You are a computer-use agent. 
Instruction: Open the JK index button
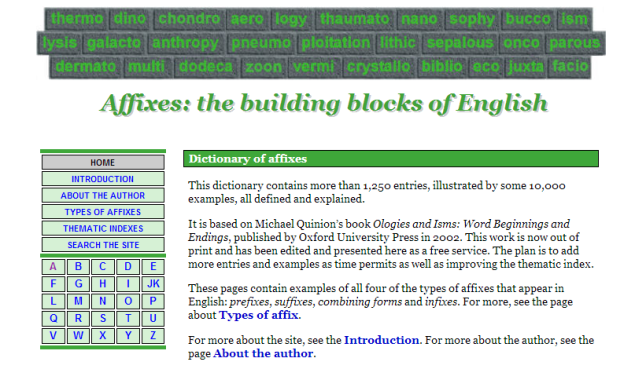click(x=153, y=284)
